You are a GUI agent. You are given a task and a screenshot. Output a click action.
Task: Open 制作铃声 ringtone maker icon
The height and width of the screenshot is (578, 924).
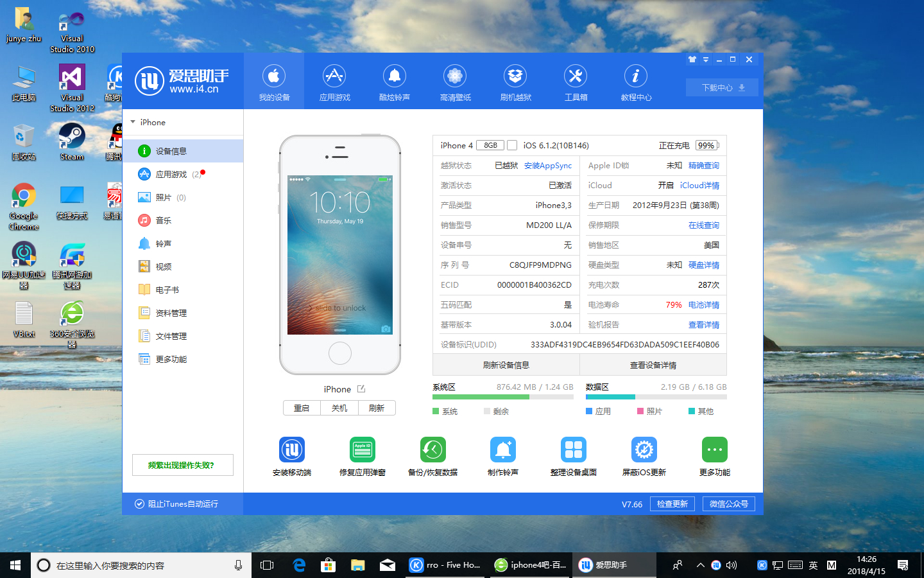503,450
